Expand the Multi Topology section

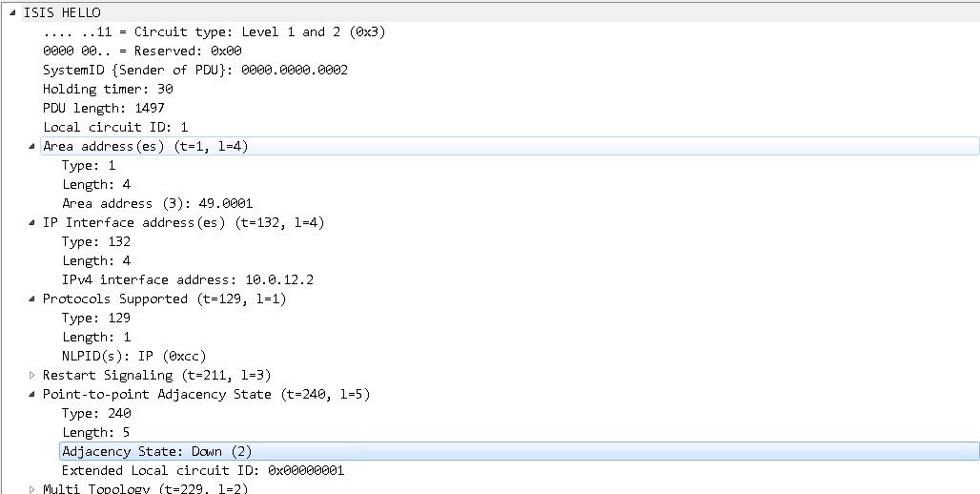pyautogui.click(x=33, y=488)
